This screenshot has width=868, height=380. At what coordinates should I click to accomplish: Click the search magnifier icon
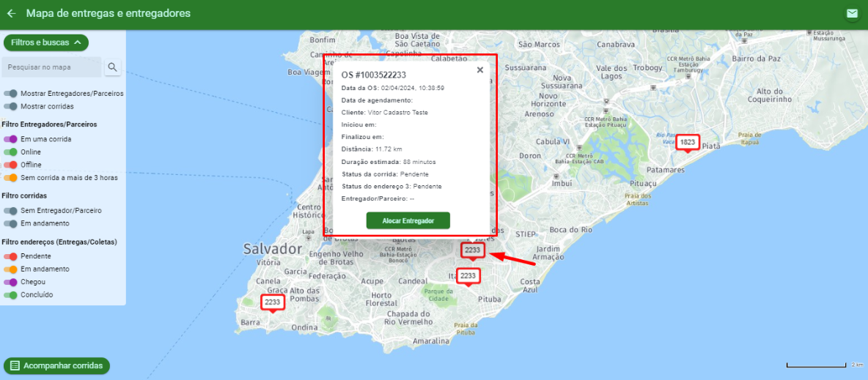tap(112, 67)
